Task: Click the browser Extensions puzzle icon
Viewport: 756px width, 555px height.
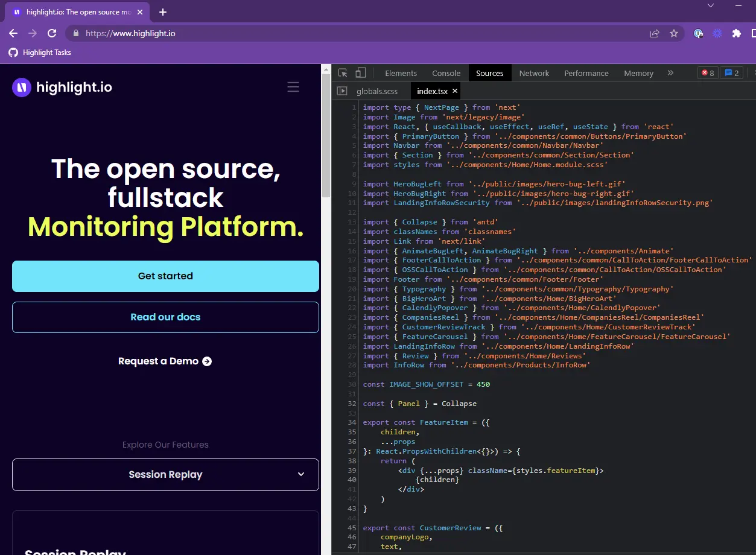Action: coord(736,34)
